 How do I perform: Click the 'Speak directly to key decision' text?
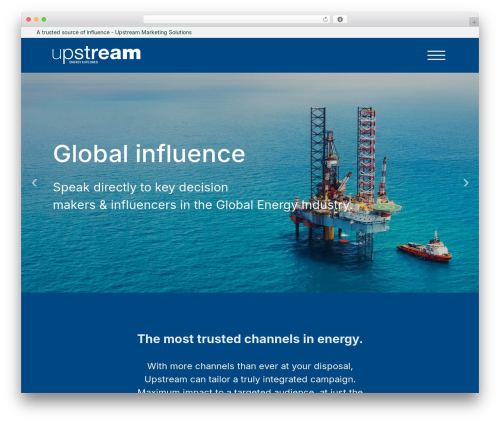point(140,187)
